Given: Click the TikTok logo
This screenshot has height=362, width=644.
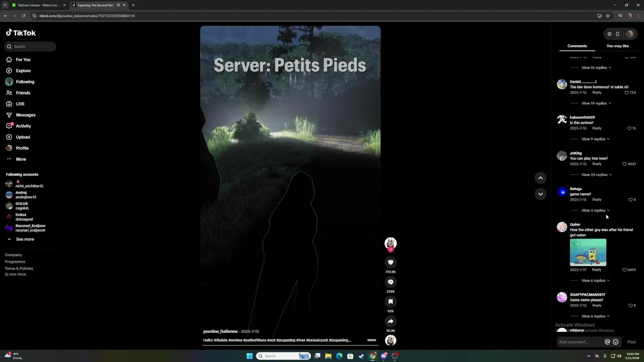Looking at the screenshot, I should pos(21,33).
